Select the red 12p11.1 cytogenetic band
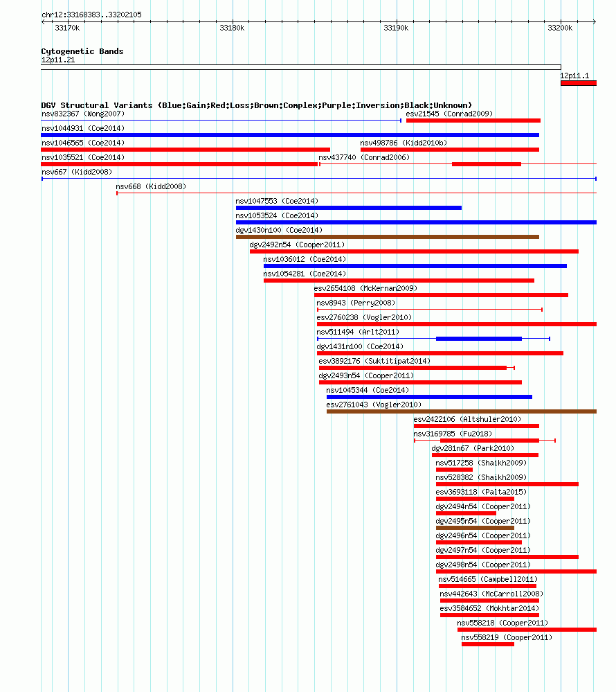The height and width of the screenshot is (692, 616). click(579, 83)
